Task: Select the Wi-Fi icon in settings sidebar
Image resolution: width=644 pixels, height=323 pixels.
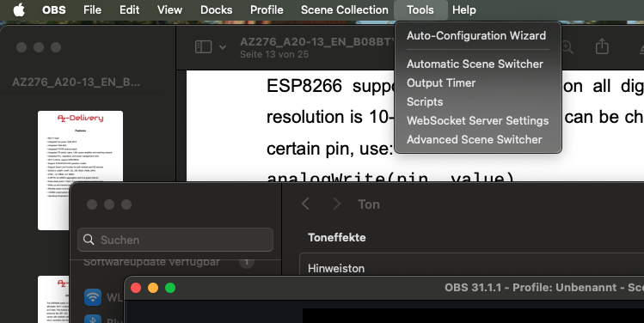Action: pos(93,297)
